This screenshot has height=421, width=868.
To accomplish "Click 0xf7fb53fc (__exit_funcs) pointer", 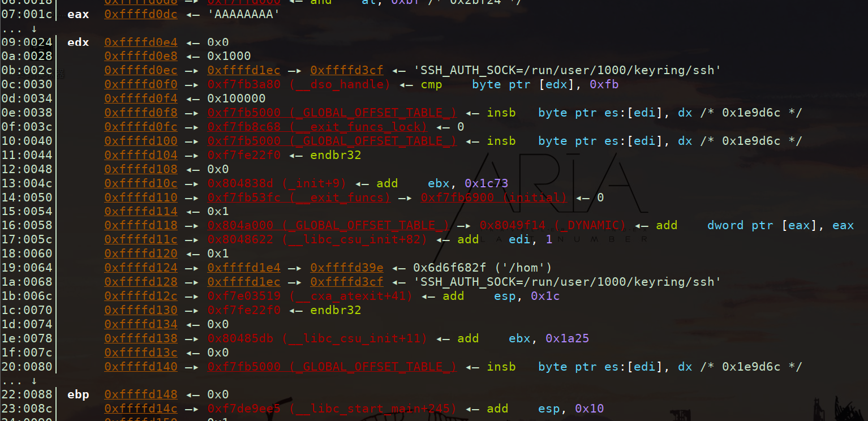I will click(299, 197).
